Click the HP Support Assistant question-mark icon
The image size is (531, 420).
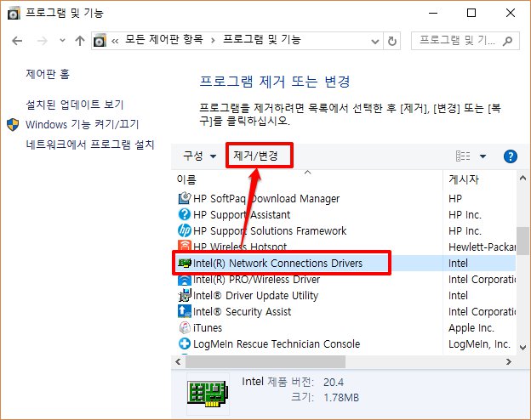tap(185, 214)
